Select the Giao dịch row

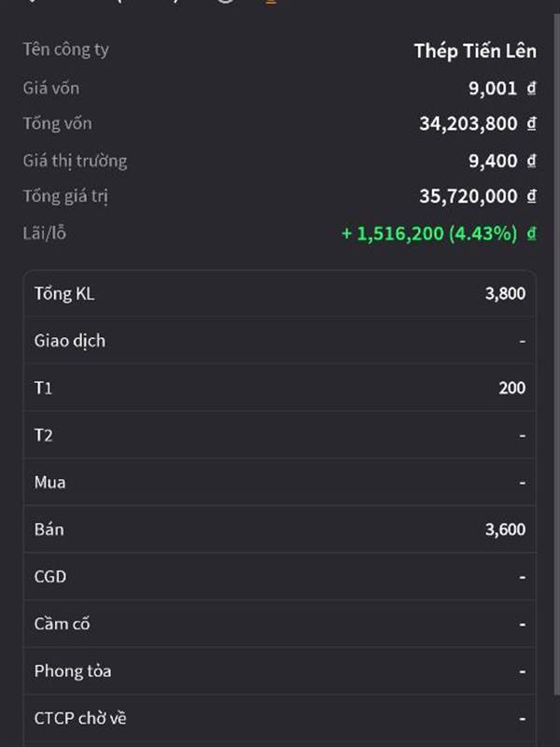coord(280,341)
